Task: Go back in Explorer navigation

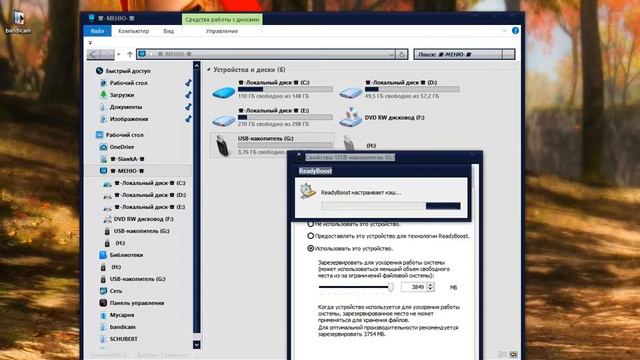Action: pos(93,54)
